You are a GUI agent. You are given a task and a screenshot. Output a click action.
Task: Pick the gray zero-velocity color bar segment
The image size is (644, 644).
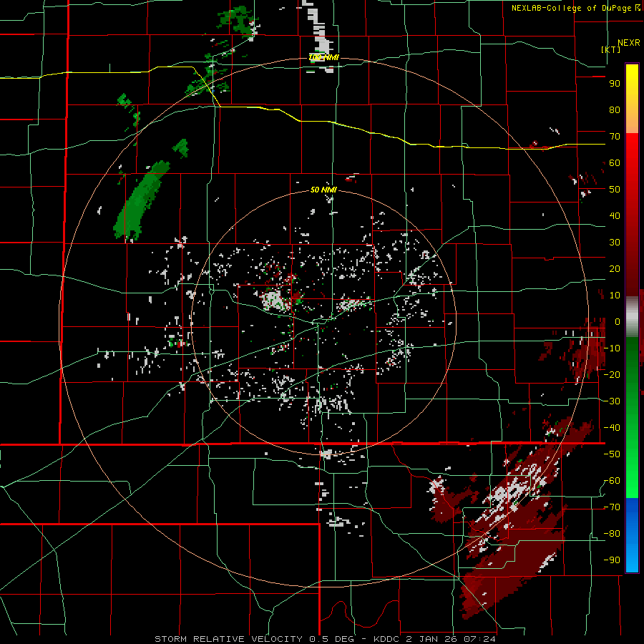[x=632, y=316]
